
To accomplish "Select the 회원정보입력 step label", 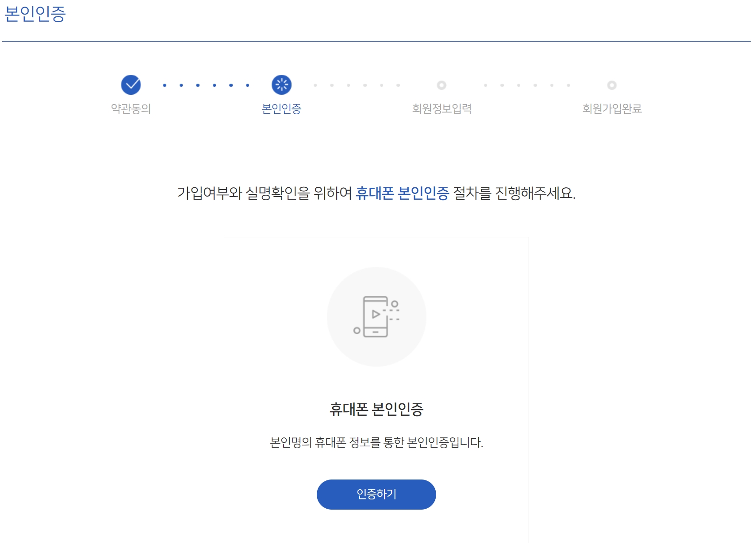I will pos(441,108).
